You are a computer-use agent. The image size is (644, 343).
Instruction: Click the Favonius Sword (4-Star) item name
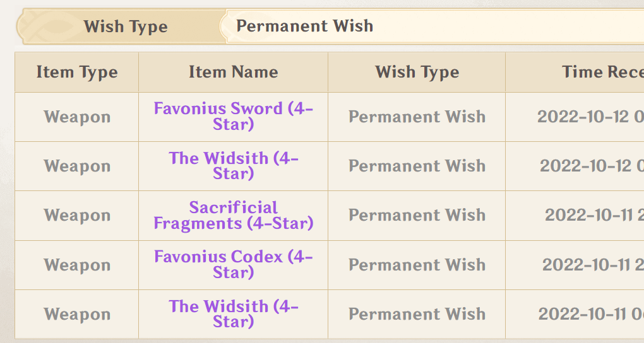click(x=233, y=117)
